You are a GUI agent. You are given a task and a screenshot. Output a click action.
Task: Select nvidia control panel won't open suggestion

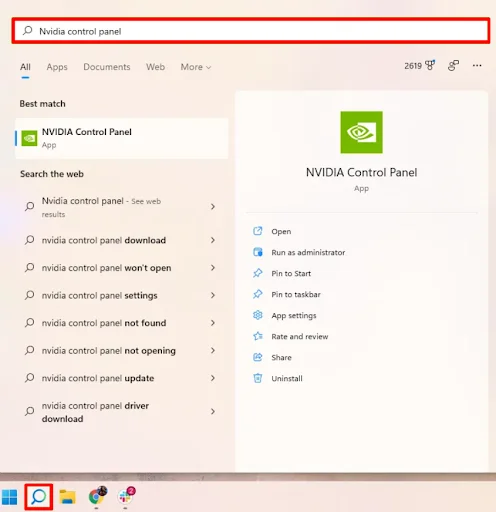click(122, 268)
